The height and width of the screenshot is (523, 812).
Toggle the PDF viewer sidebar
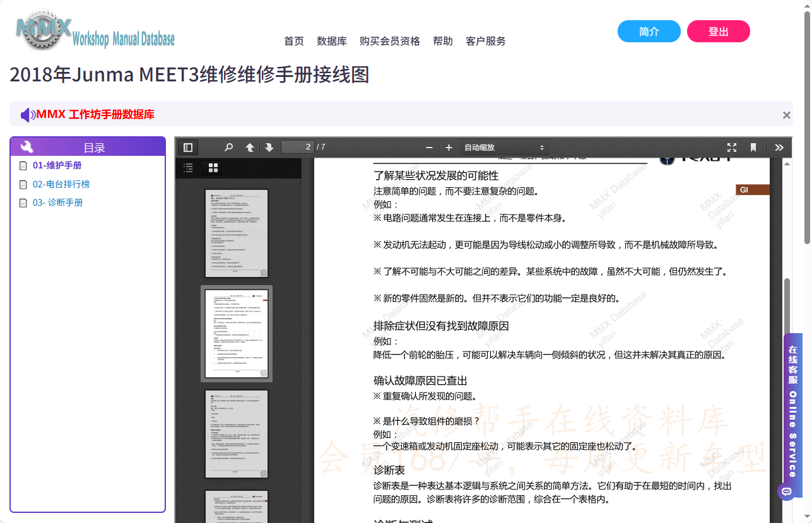[187, 148]
